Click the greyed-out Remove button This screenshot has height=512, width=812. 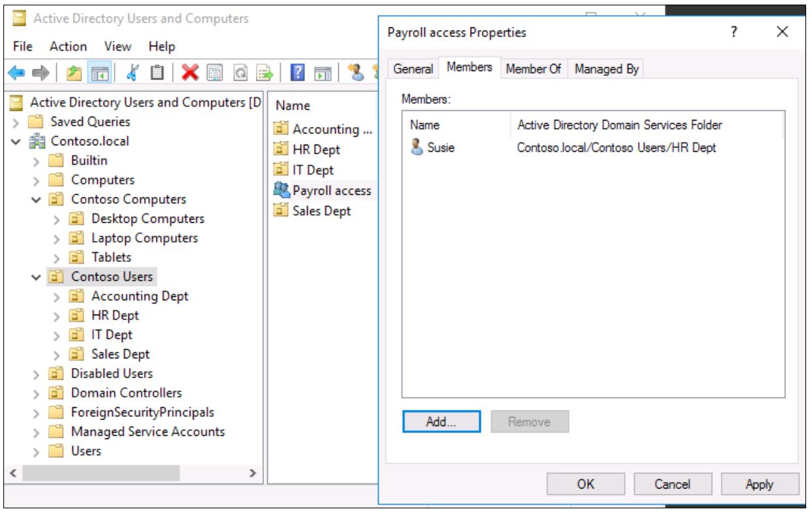[x=530, y=421]
